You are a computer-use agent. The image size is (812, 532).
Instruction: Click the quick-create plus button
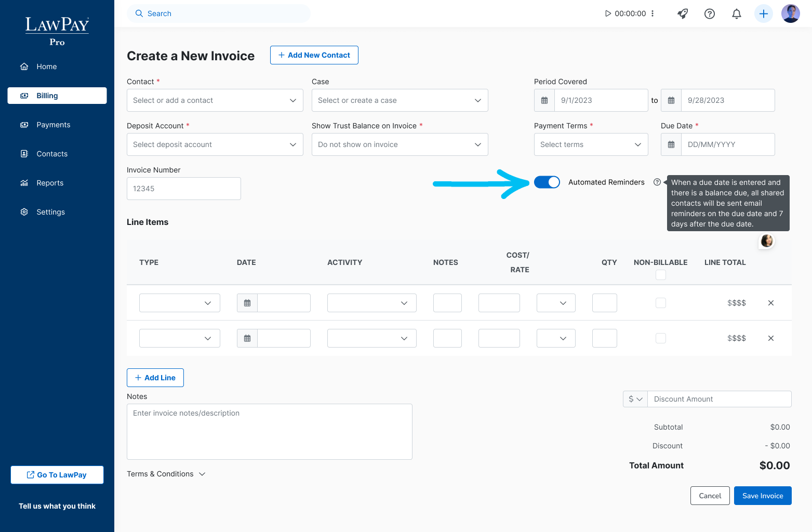click(763, 14)
